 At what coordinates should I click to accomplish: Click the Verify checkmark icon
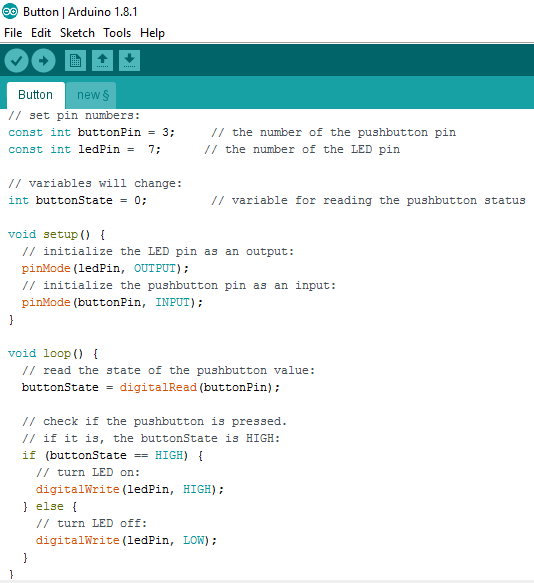[16, 60]
